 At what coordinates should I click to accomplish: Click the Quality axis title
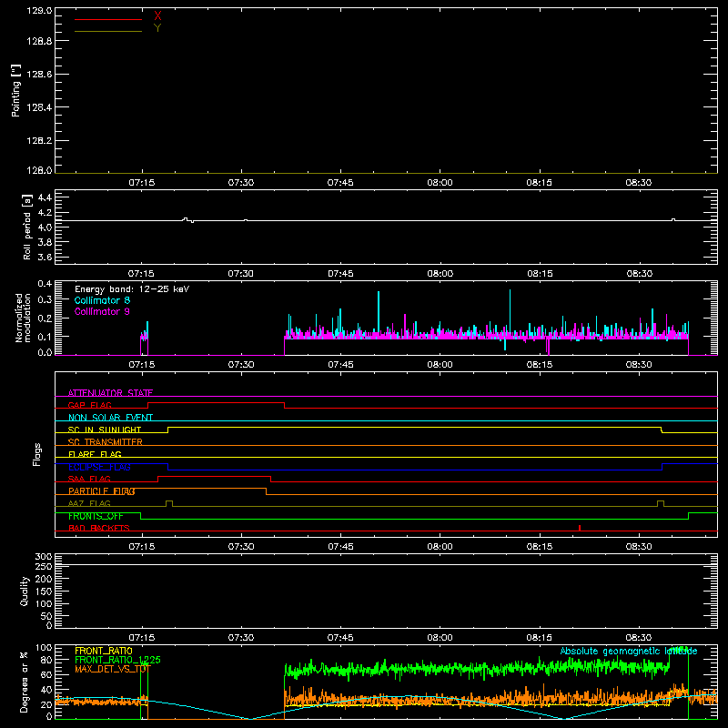[25, 591]
